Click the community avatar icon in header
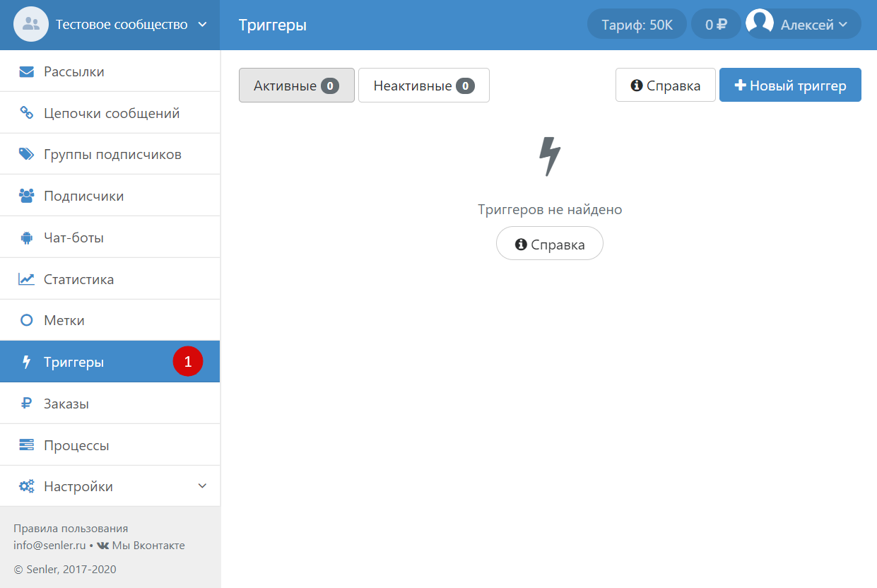 31,25
